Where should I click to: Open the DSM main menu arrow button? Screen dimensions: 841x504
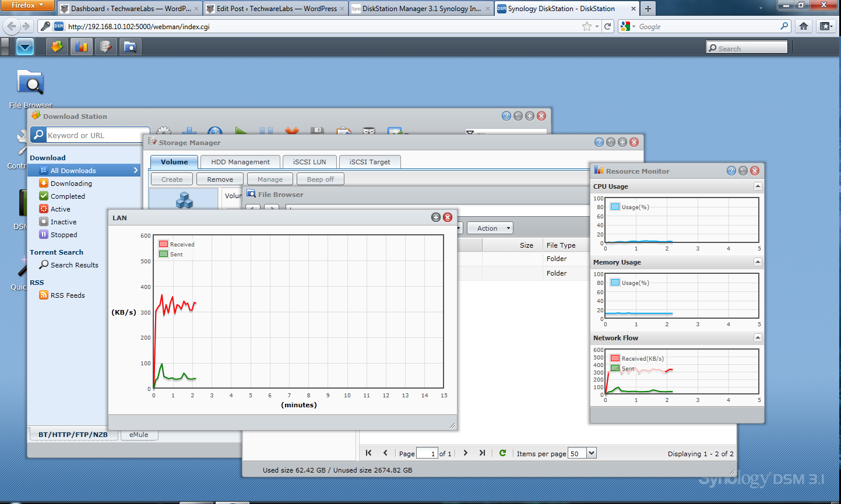[25, 47]
